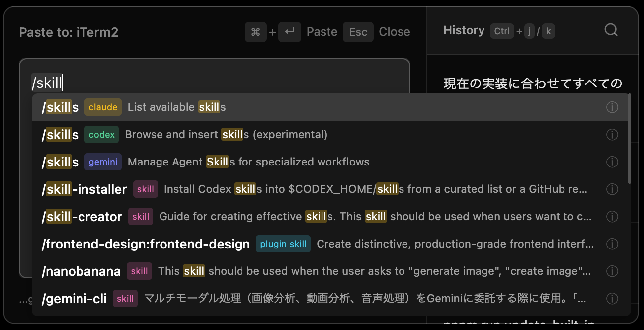The width and height of the screenshot is (644, 330).
Task: Click 'Manage Agent Skills for specialized workflows'
Action: [248, 162]
